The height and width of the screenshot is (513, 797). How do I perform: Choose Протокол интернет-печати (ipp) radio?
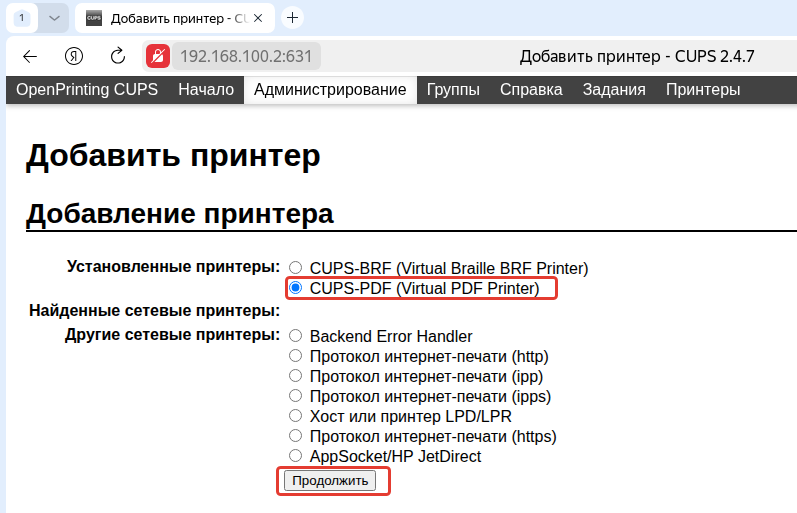click(x=295, y=376)
